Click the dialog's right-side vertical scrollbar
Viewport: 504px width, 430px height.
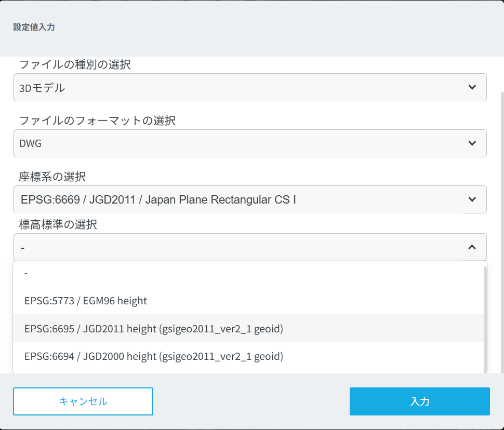501,229
